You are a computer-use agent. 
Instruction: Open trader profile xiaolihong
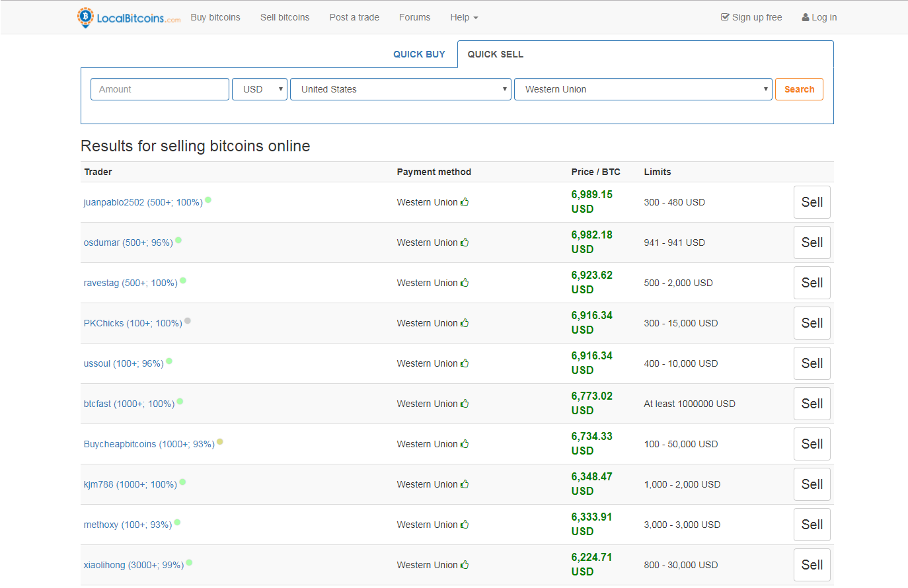tap(133, 565)
